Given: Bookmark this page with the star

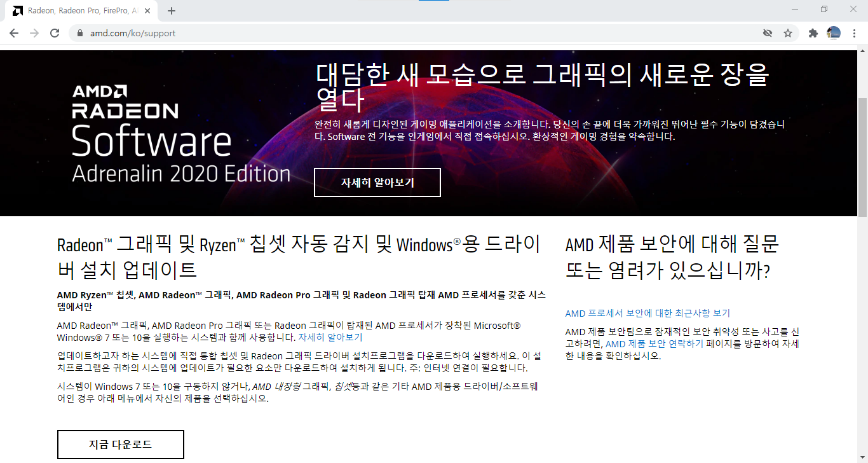Looking at the screenshot, I should 788,33.
